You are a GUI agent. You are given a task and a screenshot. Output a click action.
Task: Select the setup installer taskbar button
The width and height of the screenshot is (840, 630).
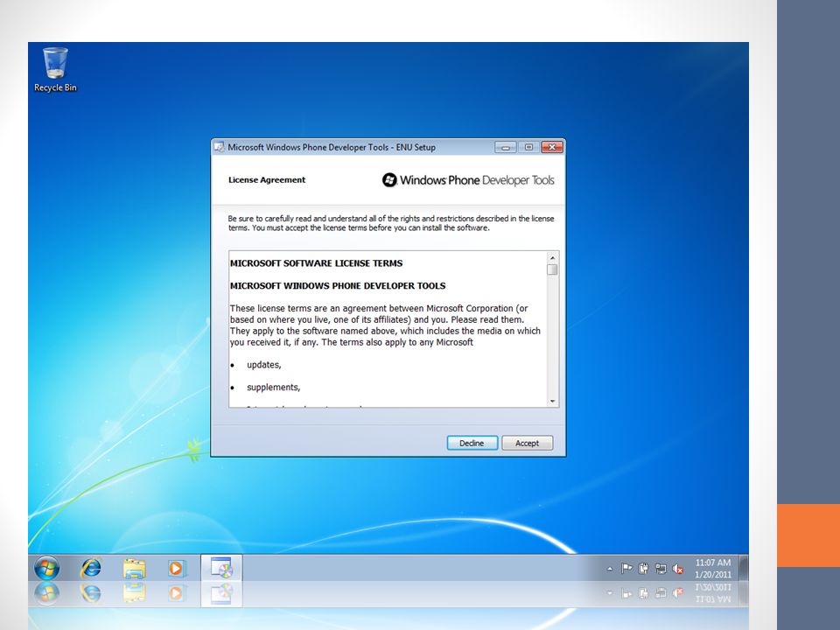point(221,568)
